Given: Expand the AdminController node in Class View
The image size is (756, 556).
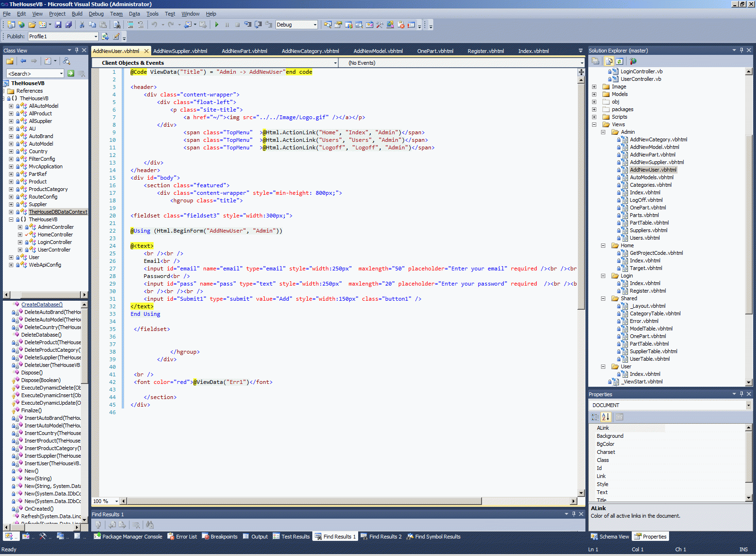Looking at the screenshot, I should pos(20,227).
